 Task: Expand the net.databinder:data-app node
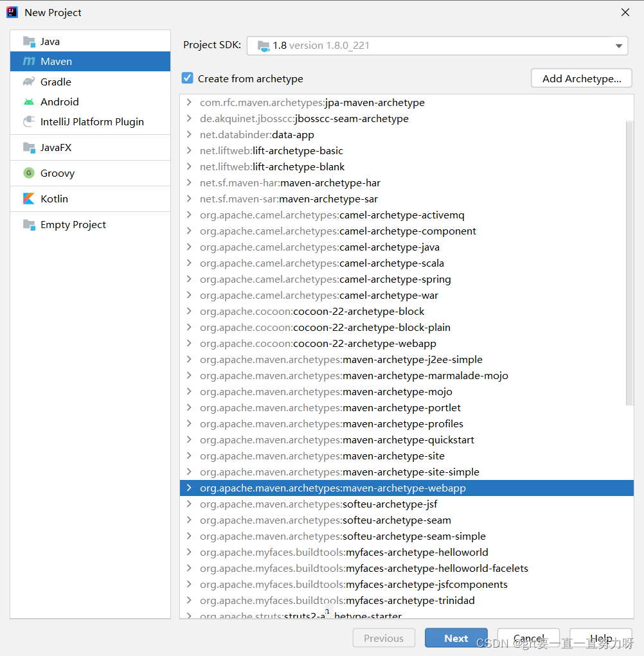[189, 135]
